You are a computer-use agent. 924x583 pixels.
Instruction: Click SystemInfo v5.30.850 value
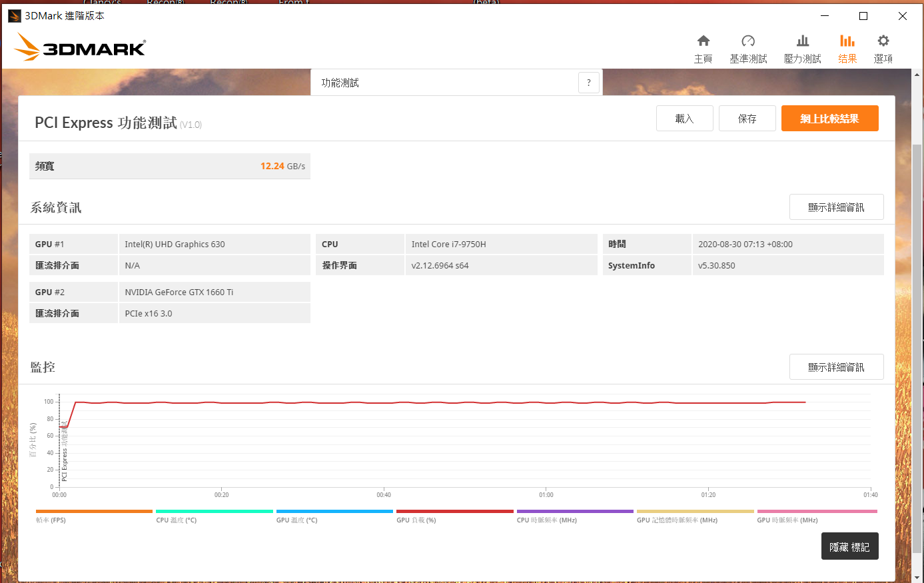tap(716, 266)
